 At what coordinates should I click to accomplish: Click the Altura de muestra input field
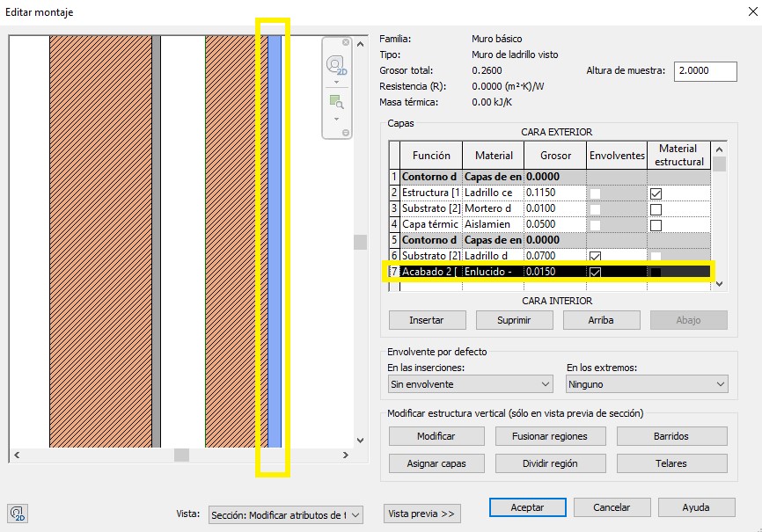[705, 71]
